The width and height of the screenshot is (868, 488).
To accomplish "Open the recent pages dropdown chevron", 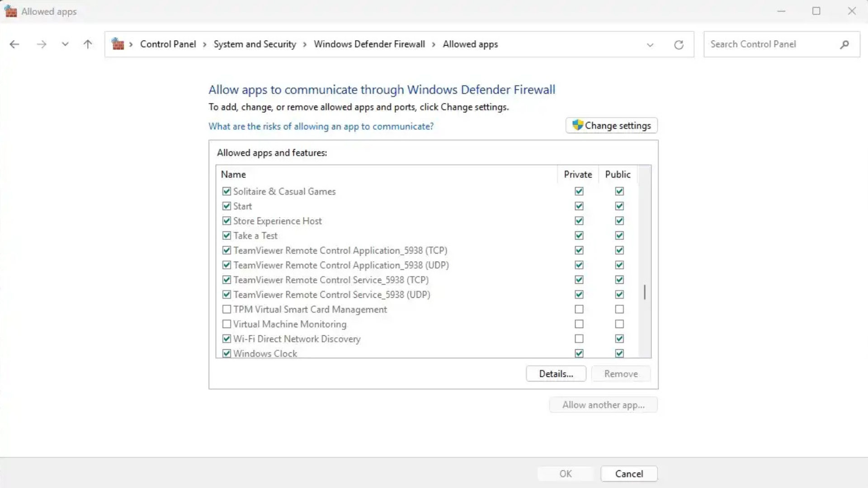I will click(65, 44).
